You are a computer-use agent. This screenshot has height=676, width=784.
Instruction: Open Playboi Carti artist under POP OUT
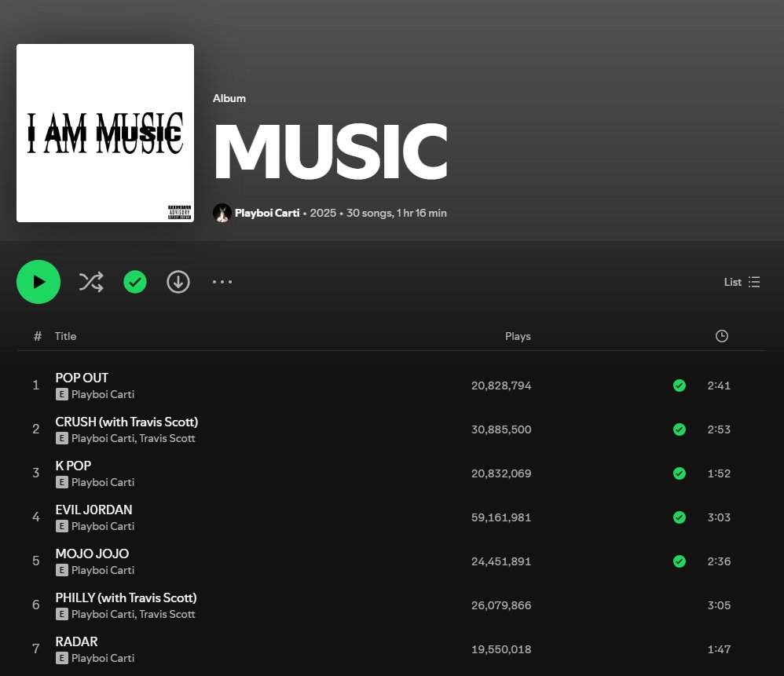[102, 394]
